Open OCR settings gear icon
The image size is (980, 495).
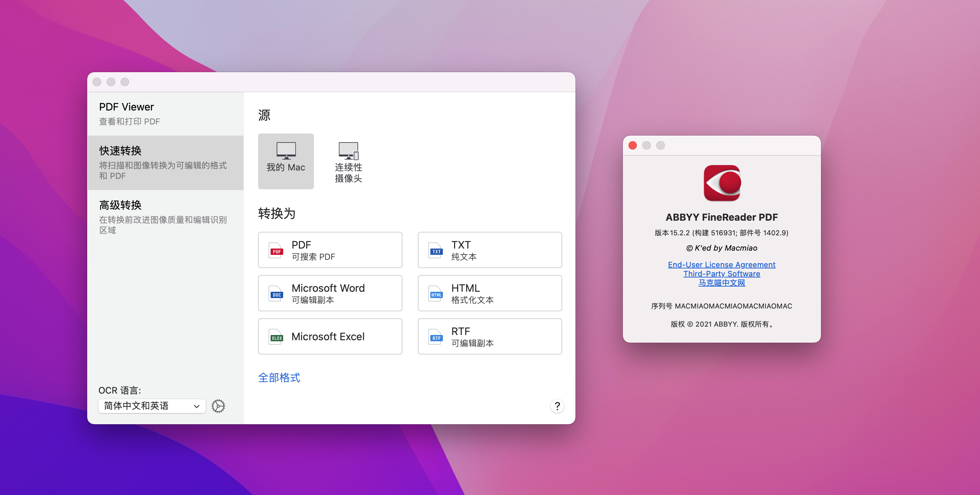point(218,406)
